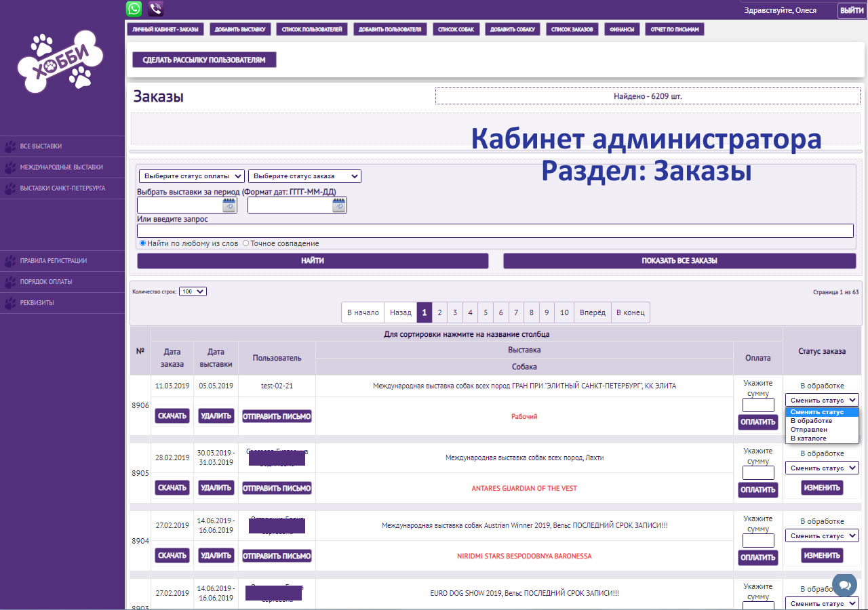Open 'Порядок оплаты' sidebar link
Screen dimensions: 868x610
46,282
